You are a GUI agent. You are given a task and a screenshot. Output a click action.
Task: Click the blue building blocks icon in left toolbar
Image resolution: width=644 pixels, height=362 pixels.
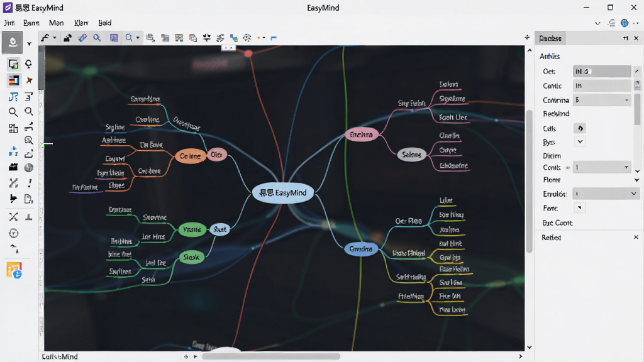[x=13, y=152]
